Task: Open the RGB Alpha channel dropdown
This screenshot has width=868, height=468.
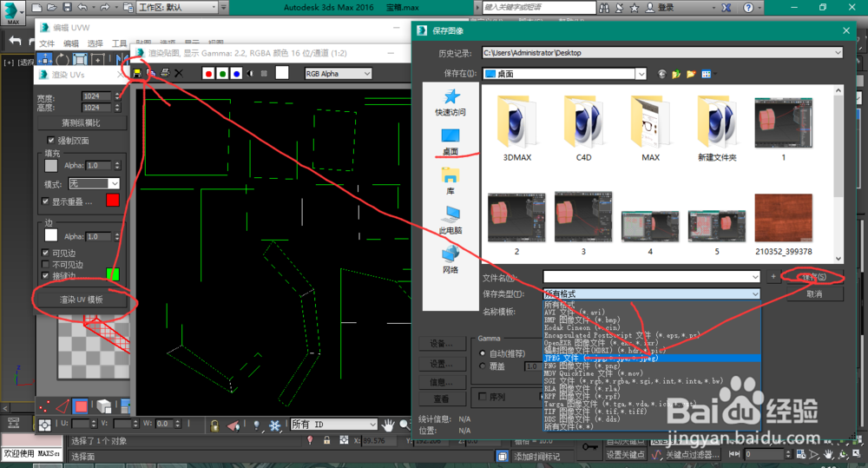Action: [338, 74]
